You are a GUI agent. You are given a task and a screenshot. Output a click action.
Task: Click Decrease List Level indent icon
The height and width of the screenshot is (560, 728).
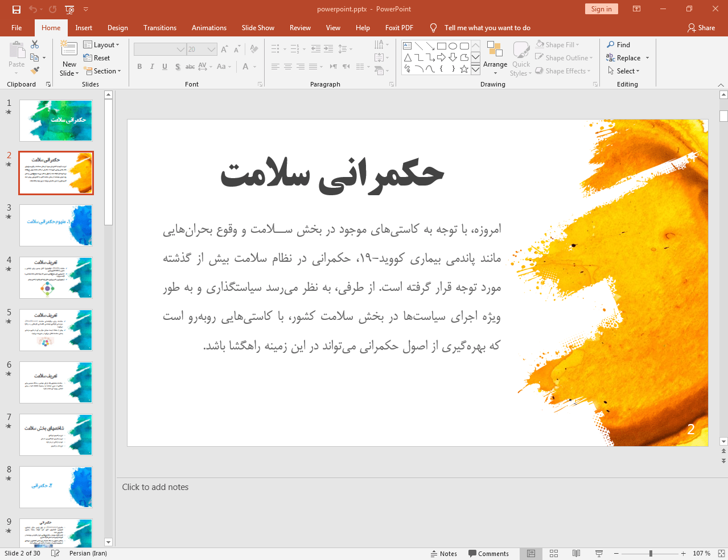tap(316, 49)
